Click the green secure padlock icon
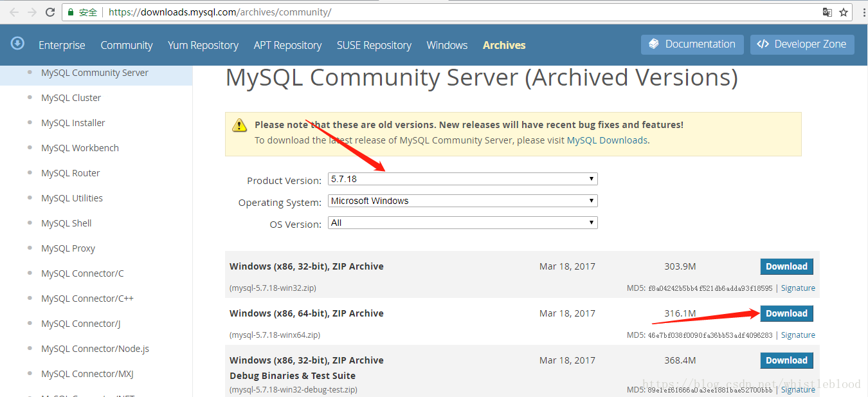The image size is (868, 397). coord(71,12)
